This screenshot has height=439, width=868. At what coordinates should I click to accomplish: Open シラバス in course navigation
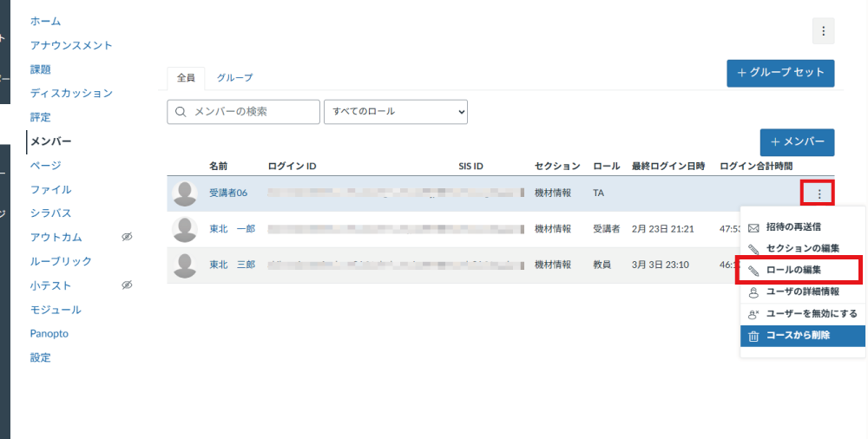click(x=51, y=213)
